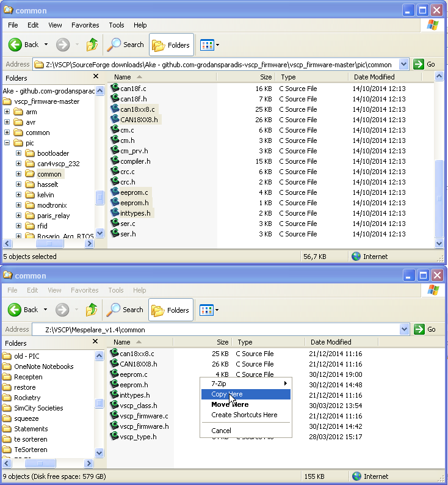Open Search in the bottom window toolbar
This screenshot has width=448, height=485.
coord(125,310)
